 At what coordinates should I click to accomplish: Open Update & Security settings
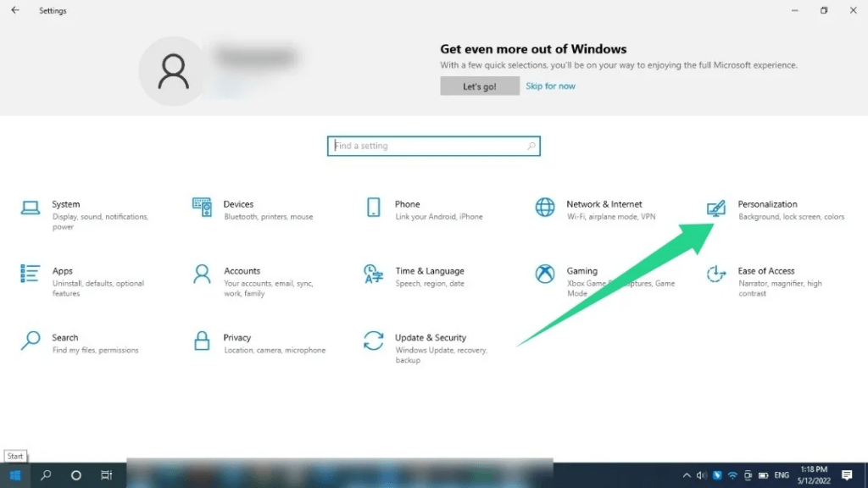(373, 341)
